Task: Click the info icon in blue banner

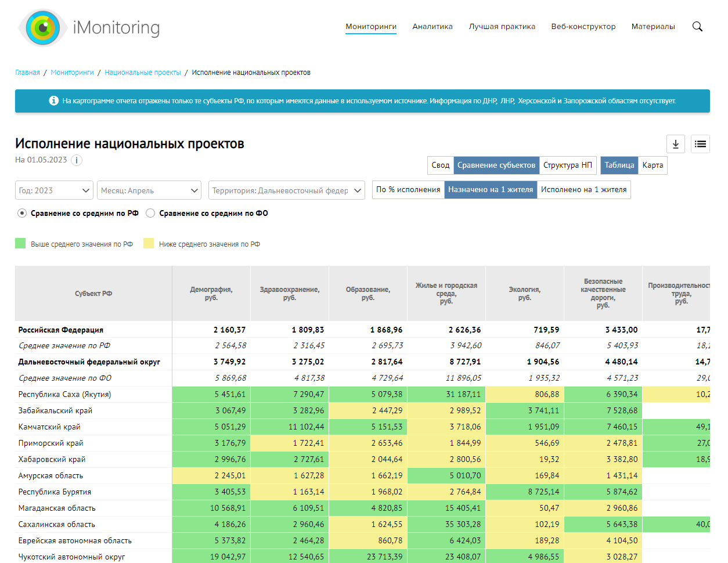Action: click(53, 101)
